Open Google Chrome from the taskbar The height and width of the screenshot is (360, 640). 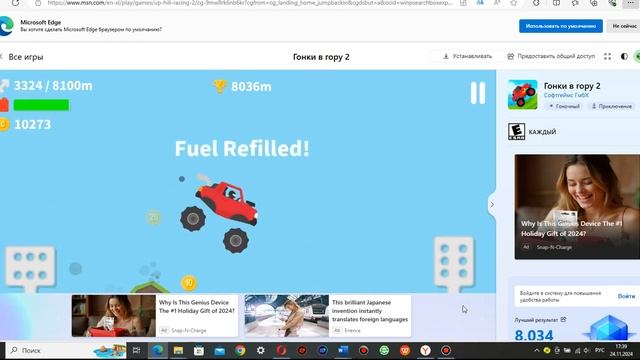tap(240, 350)
